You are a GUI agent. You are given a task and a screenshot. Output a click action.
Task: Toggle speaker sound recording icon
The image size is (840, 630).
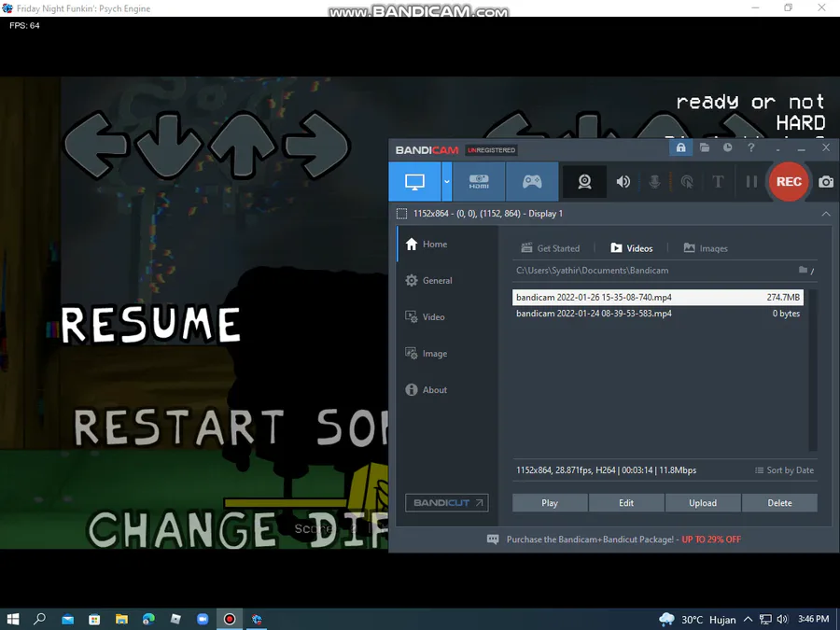623,182
